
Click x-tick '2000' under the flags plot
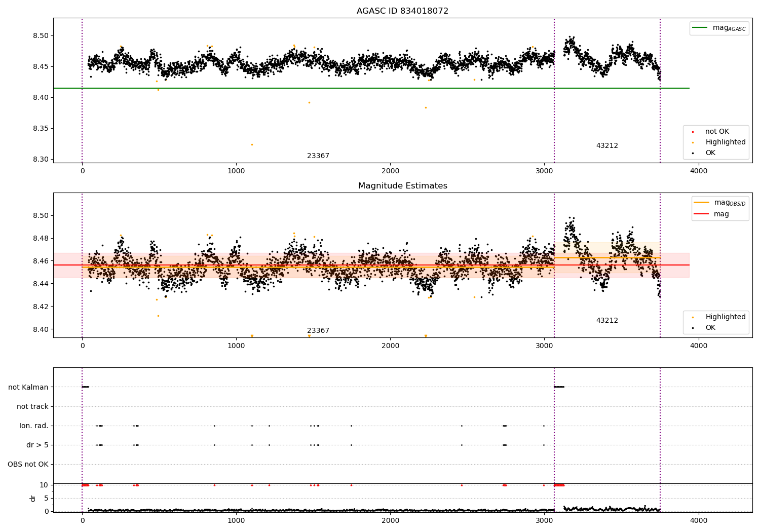tap(390, 521)
